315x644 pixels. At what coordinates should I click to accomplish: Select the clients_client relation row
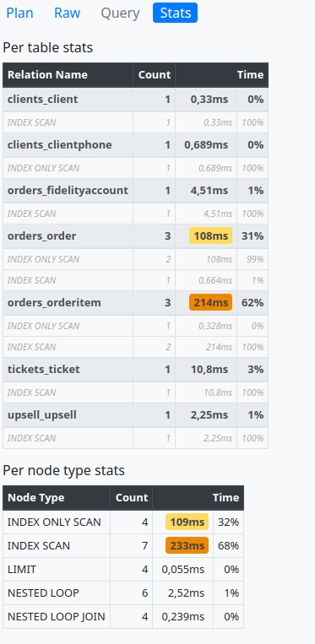(x=135, y=100)
